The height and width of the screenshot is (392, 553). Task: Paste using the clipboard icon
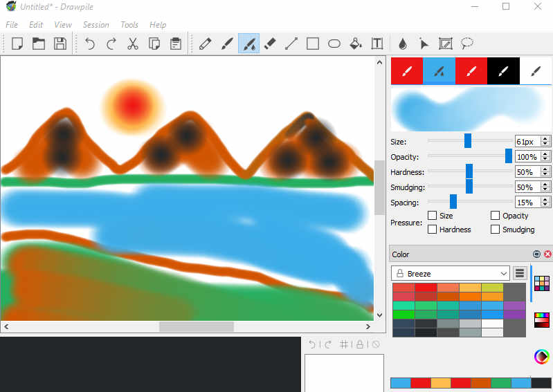tap(176, 44)
